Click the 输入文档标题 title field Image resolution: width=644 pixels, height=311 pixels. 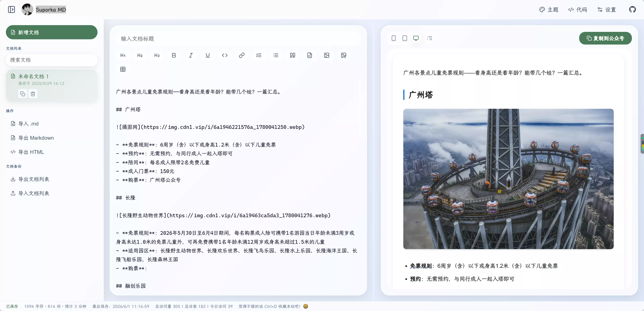(x=238, y=39)
